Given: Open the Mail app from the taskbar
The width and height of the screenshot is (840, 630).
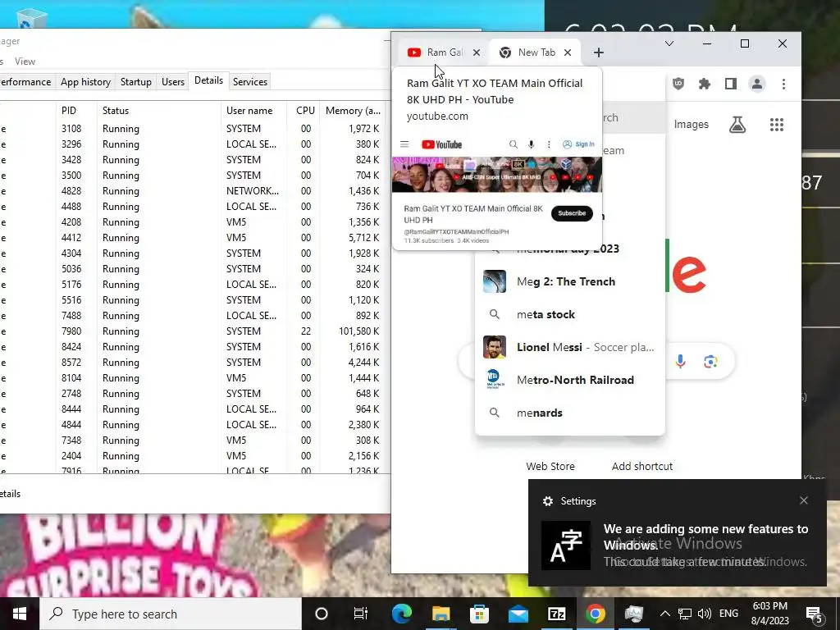Looking at the screenshot, I should coord(518,614).
